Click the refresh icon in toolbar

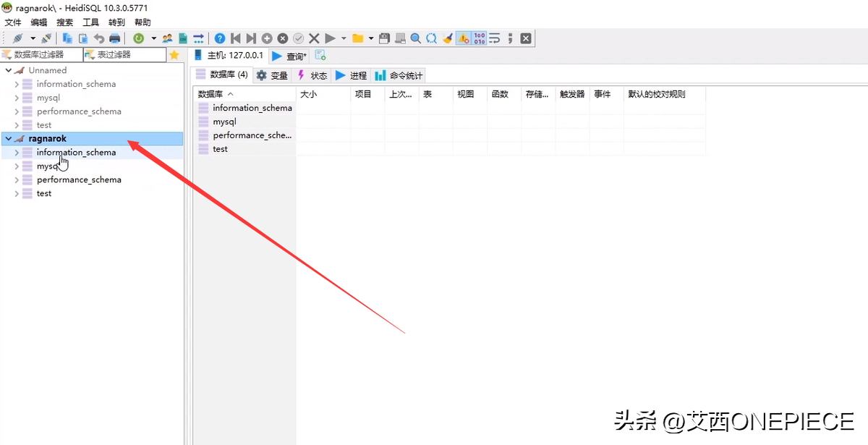coord(137,38)
